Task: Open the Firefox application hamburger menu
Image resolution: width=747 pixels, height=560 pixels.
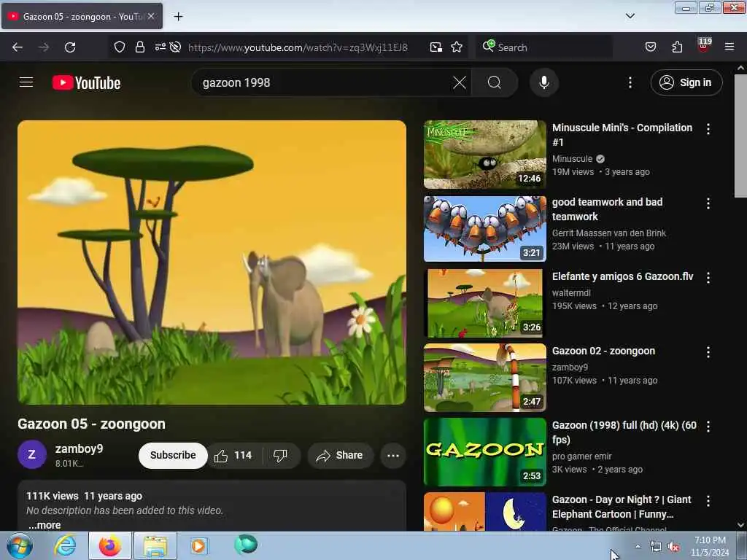Action: [x=729, y=47]
